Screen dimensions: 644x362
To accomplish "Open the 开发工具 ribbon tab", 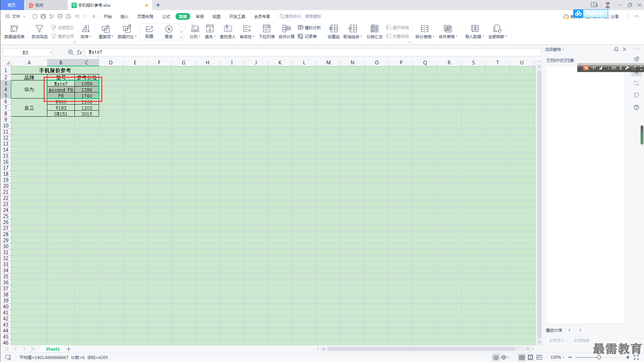I will click(237, 16).
